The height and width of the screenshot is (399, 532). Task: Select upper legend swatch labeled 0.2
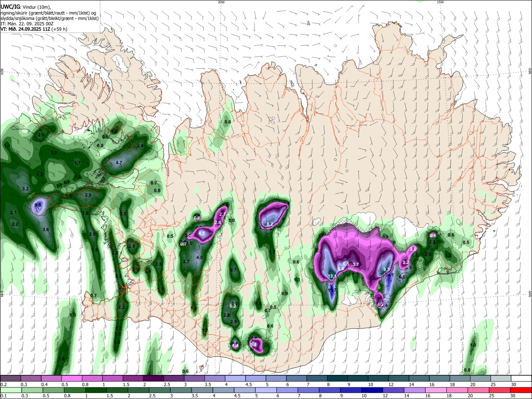[x=10, y=379]
